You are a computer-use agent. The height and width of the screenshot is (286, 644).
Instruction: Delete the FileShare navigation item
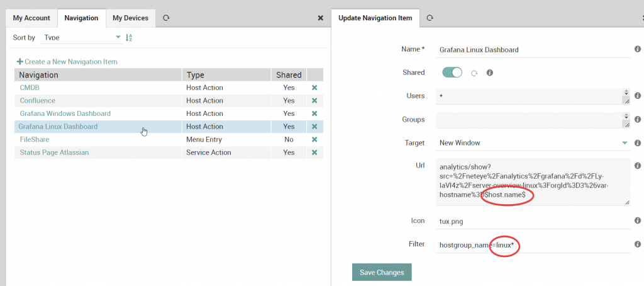[314, 139]
